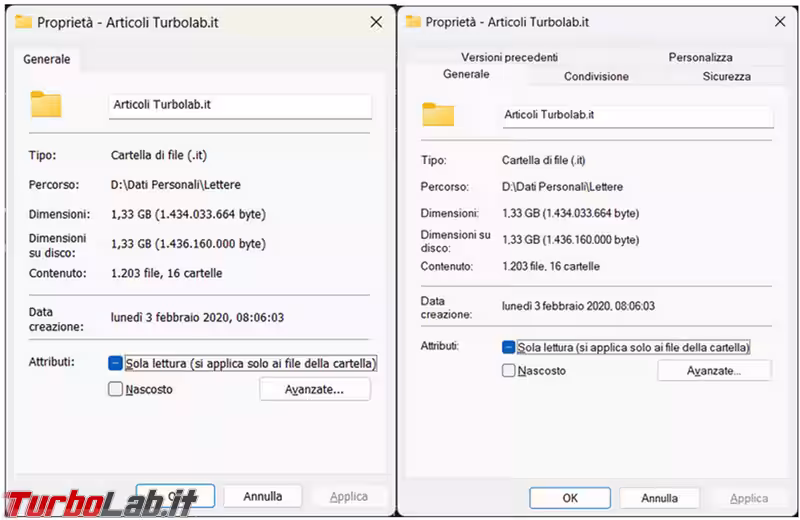Switch to the Sicurezza tab

pyautogui.click(x=726, y=77)
